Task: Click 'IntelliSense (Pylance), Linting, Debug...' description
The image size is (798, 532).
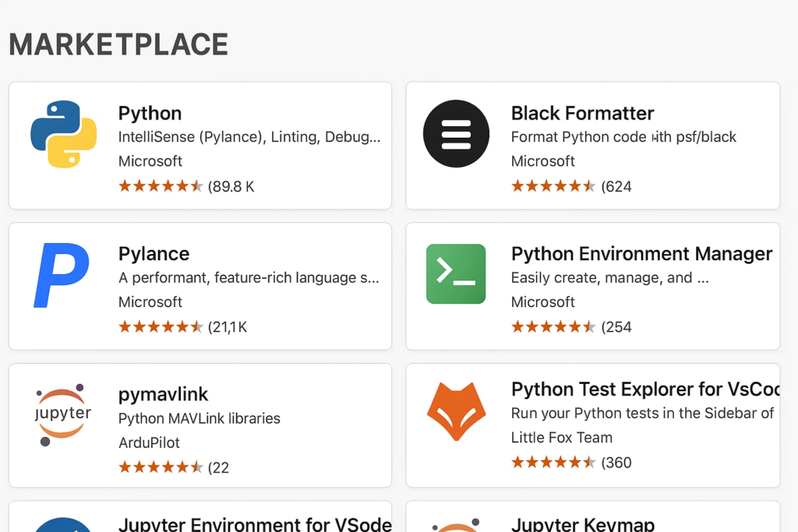Action: click(249, 137)
